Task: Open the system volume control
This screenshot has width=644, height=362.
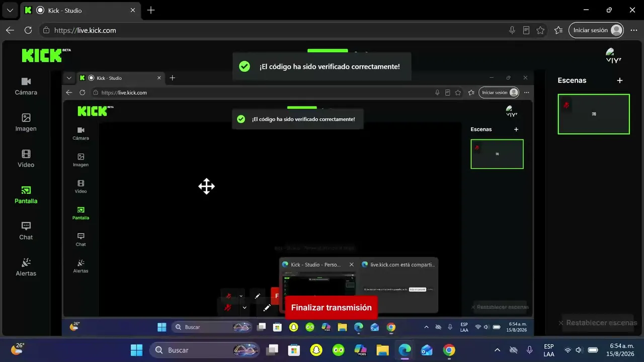Action: tap(579, 350)
